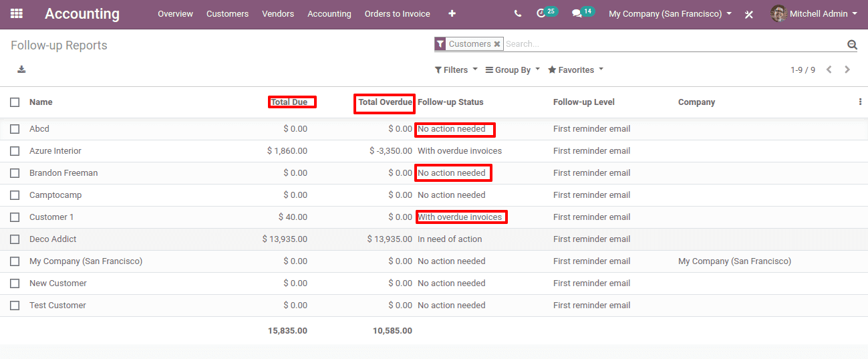The height and width of the screenshot is (359, 868).
Task: Sort by Total Overdue column header
Action: [x=385, y=102]
